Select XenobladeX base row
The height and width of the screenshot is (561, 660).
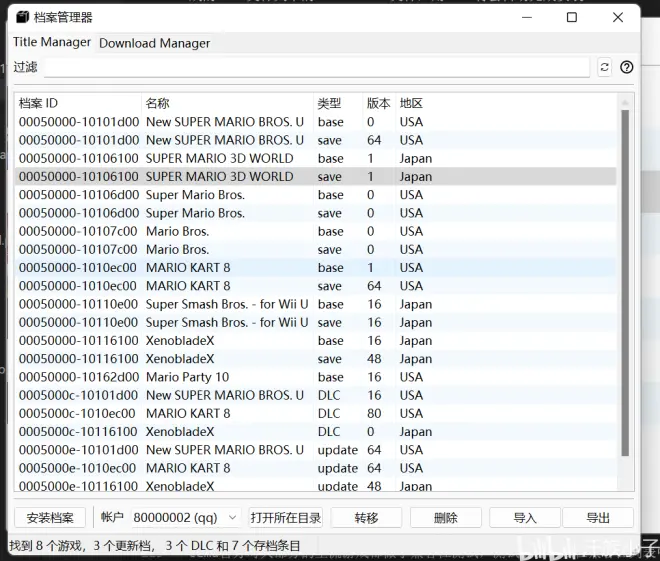click(x=316, y=340)
